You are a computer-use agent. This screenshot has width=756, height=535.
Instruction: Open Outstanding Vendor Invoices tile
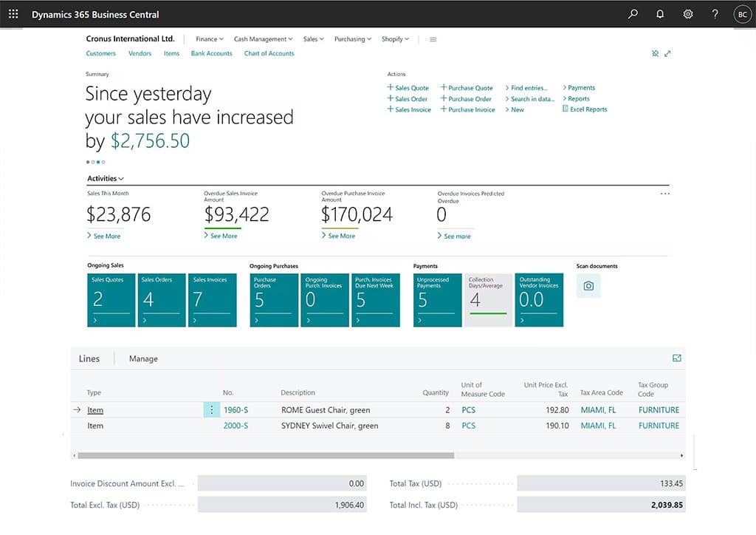(x=539, y=300)
